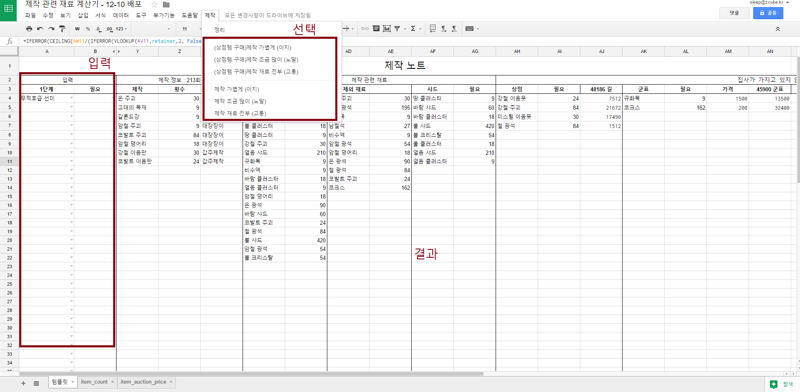Image resolution: width=800 pixels, height=392 pixels.
Task: Click the document title text
Action: coord(83,5)
